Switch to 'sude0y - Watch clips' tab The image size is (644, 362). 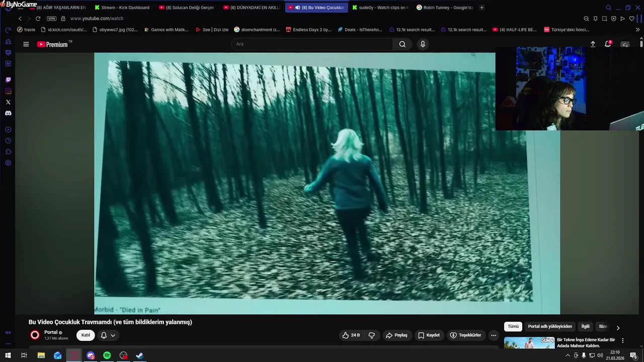coord(380,8)
